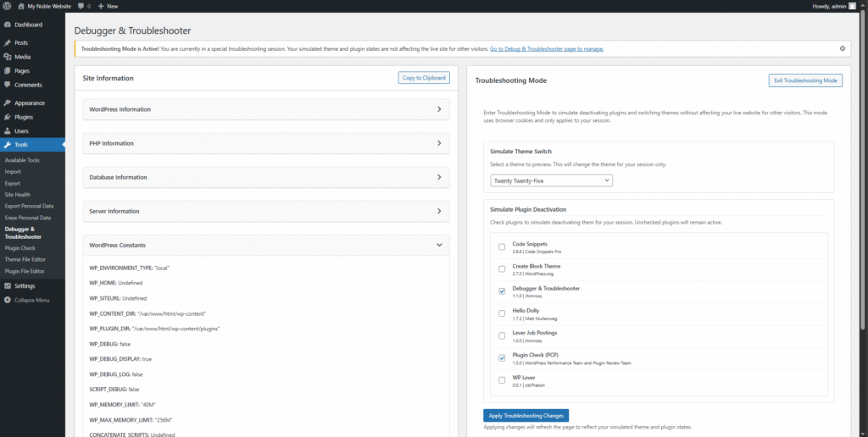Click Copy to Clipboard button
The height and width of the screenshot is (437, 868).
424,78
